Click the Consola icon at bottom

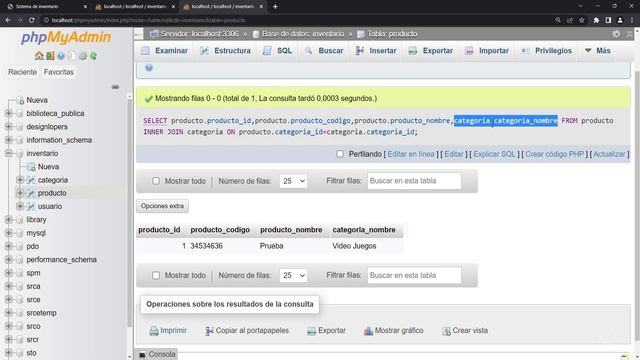pos(142,354)
